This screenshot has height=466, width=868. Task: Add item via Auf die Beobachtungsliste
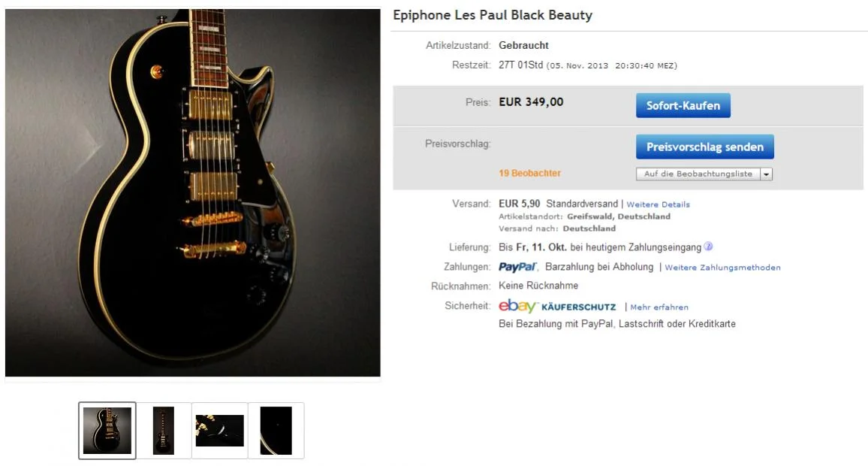pyautogui.click(x=698, y=174)
